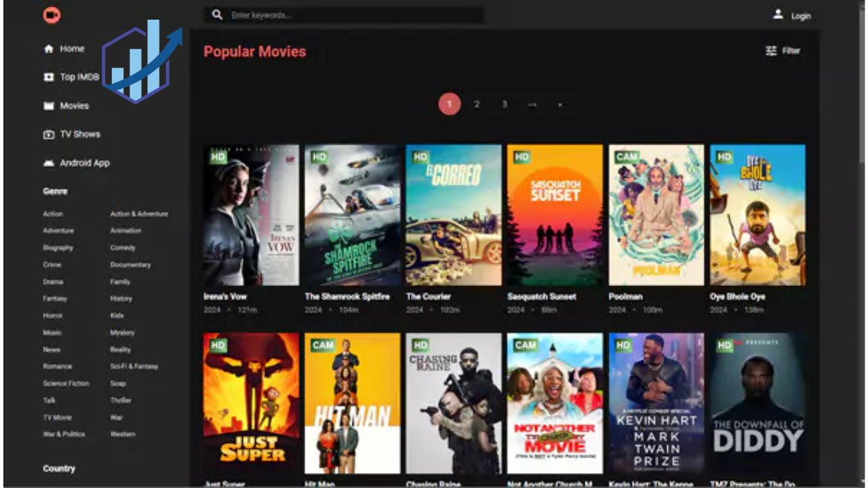Jump to last page arrow
Screen dimensions: 868x488
coord(559,104)
